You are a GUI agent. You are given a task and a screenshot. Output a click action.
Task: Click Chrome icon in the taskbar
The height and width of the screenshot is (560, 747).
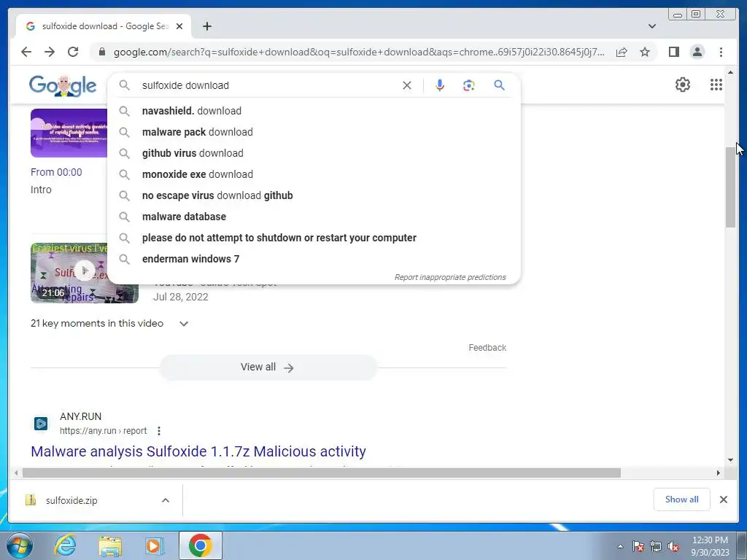point(200,545)
